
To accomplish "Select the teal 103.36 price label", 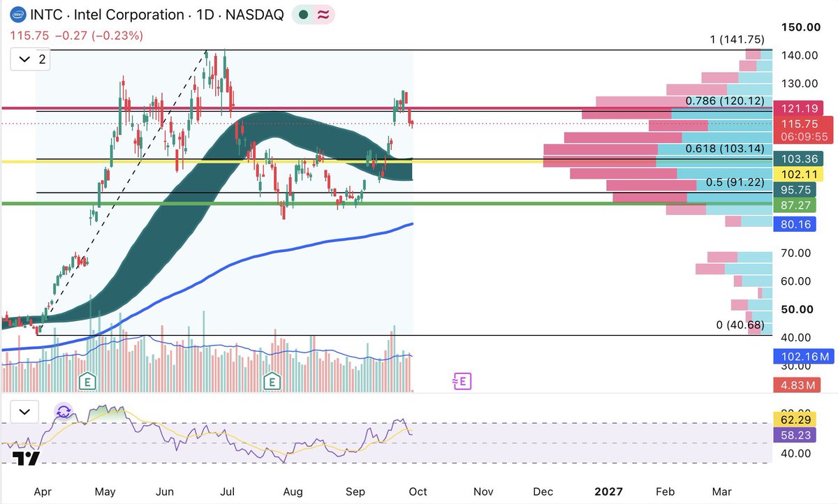I will [x=799, y=160].
